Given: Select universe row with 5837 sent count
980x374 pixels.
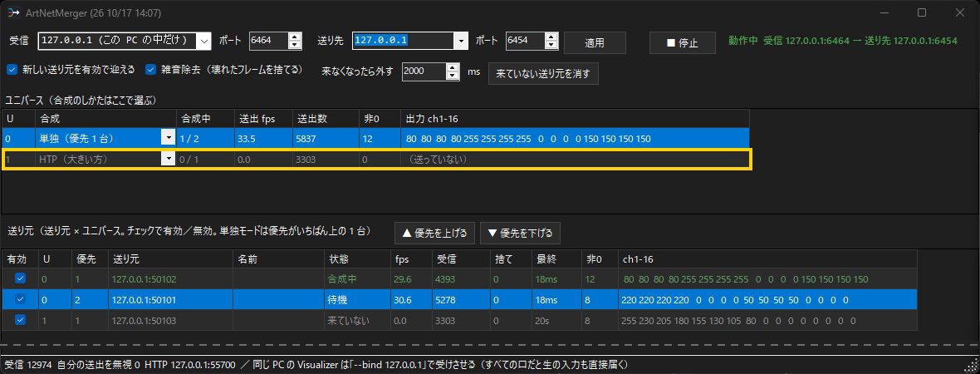Looking at the screenshot, I should pos(375,139).
